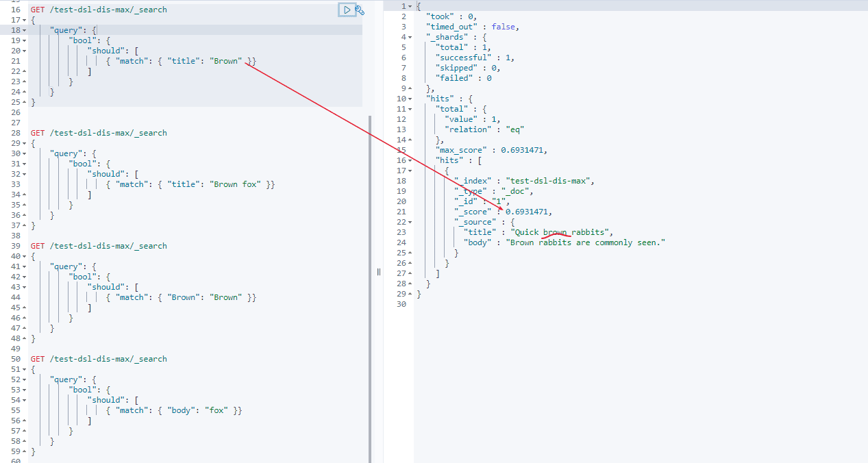
Task: Click the splitter handle between the editor panels
Action: pos(378,272)
